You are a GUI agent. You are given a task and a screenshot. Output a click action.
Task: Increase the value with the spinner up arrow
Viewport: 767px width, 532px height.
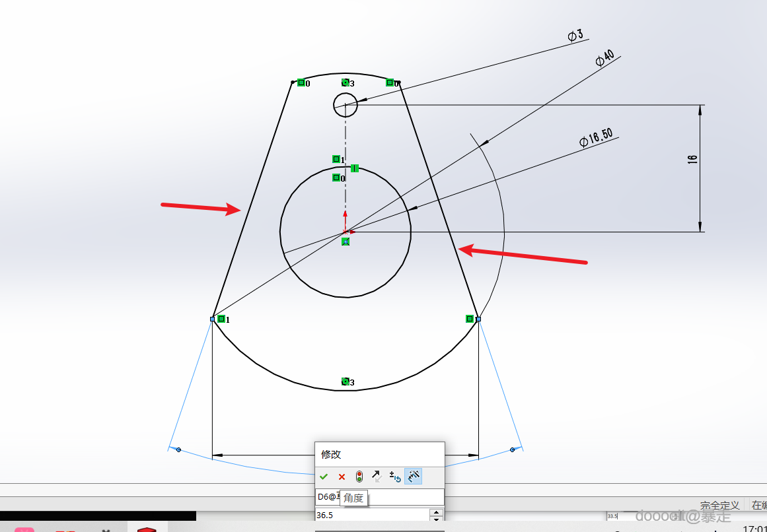436,512
